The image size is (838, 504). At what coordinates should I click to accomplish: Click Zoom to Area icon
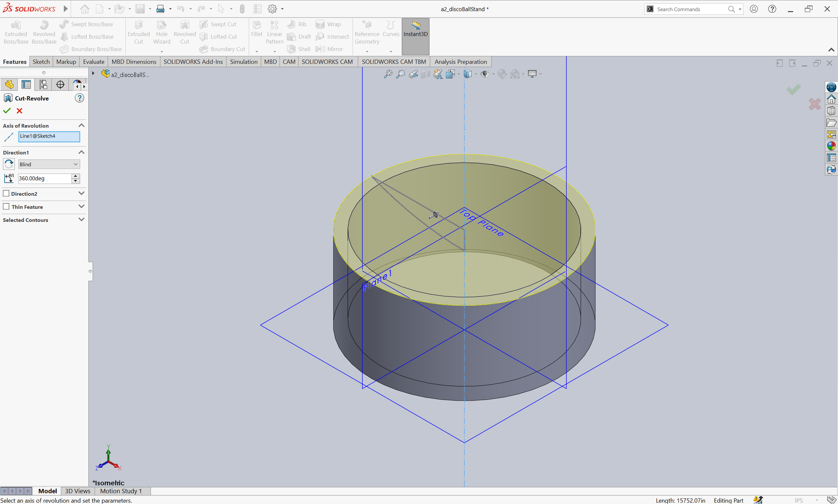pyautogui.click(x=401, y=74)
